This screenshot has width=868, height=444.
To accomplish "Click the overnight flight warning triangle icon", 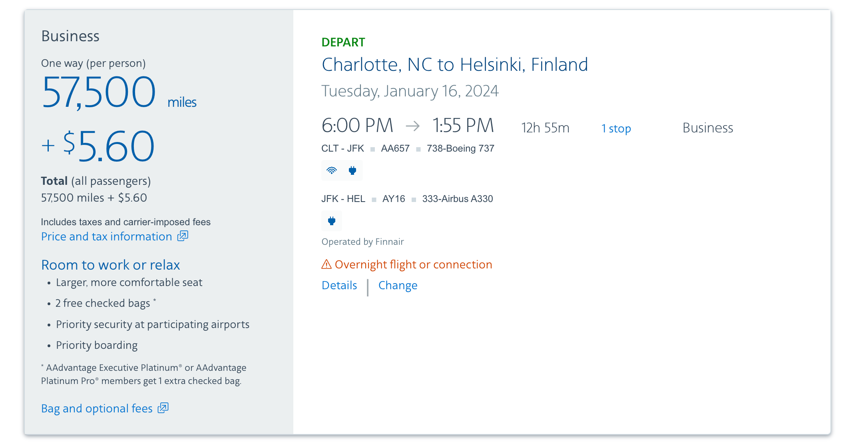I will [326, 264].
